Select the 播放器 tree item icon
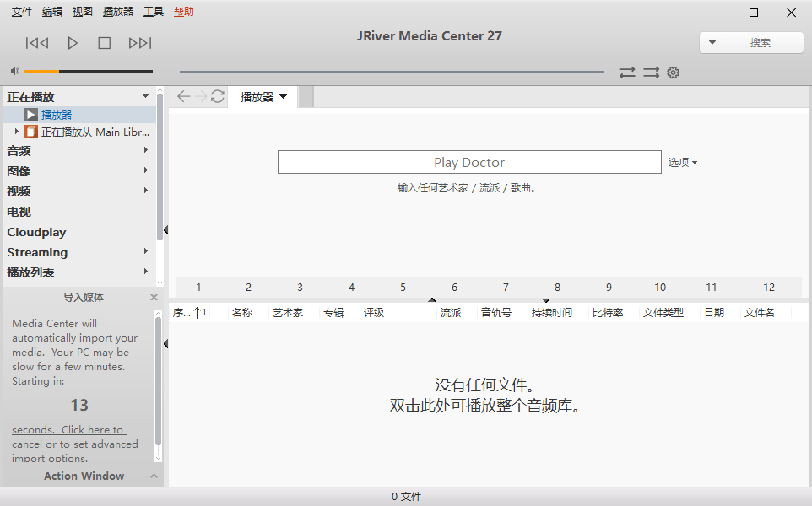 pyautogui.click(x=31, y=115)
